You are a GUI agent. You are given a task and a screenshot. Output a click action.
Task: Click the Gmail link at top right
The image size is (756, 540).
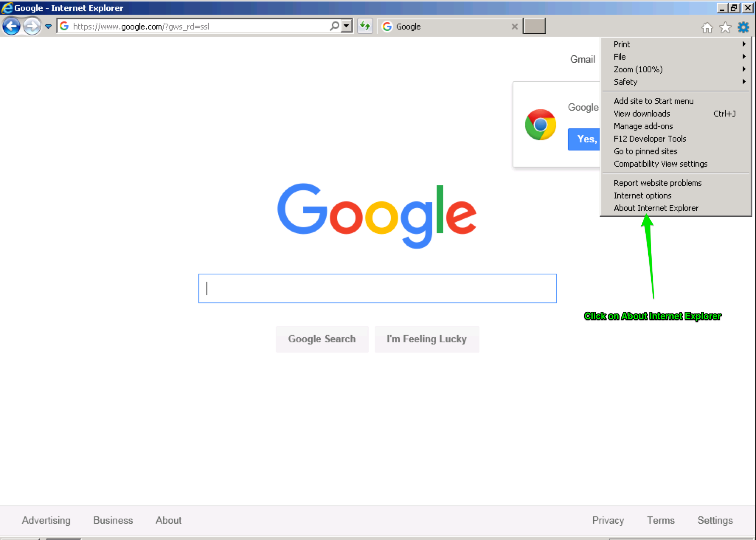point(582,59)
